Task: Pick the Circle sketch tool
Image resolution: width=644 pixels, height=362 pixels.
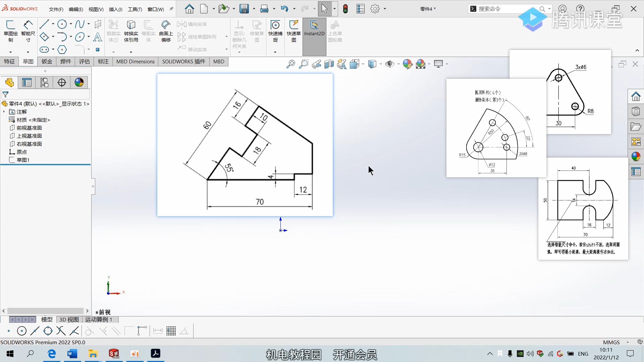Action: pos(62,24)
